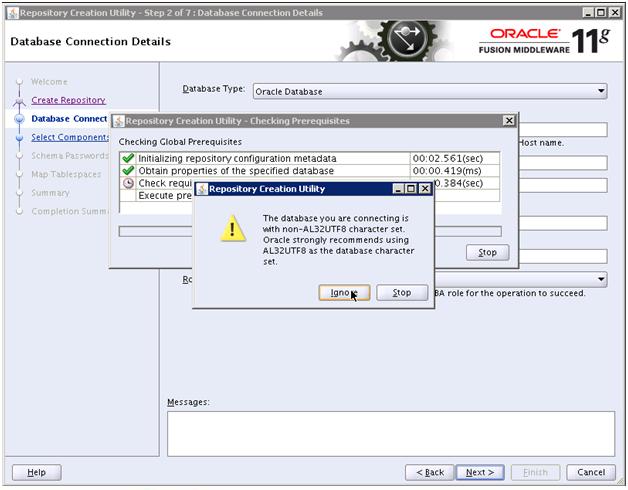Open the Role dropdown arrow
628x490 pixels.
point(601,279)
